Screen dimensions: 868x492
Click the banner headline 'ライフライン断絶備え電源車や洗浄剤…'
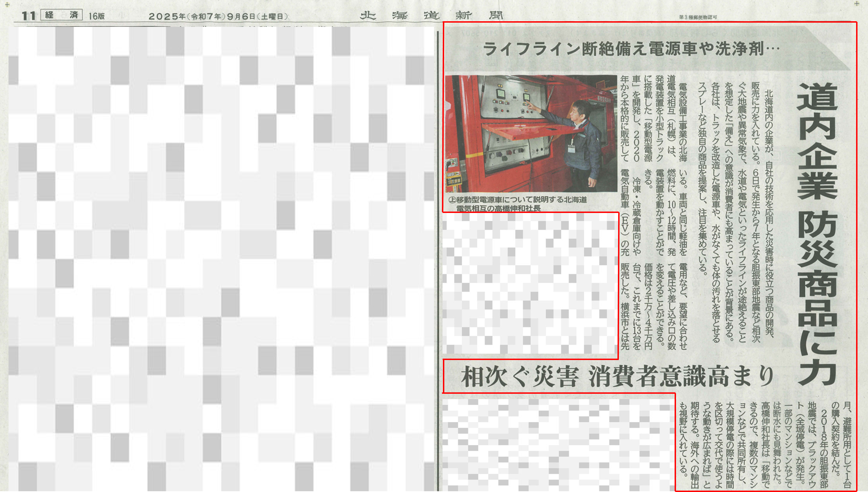click(x=631, y=49)
